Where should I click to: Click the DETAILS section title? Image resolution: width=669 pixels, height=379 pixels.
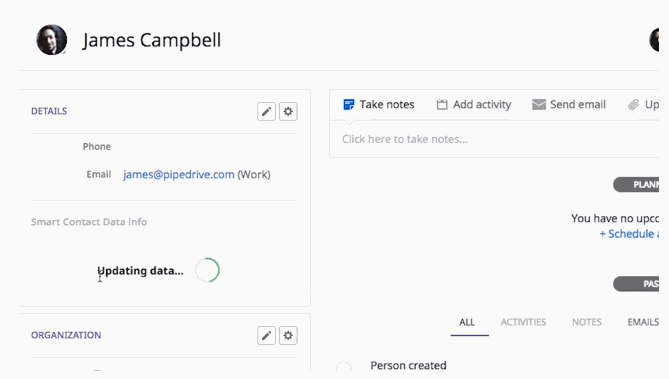[49, 111]
